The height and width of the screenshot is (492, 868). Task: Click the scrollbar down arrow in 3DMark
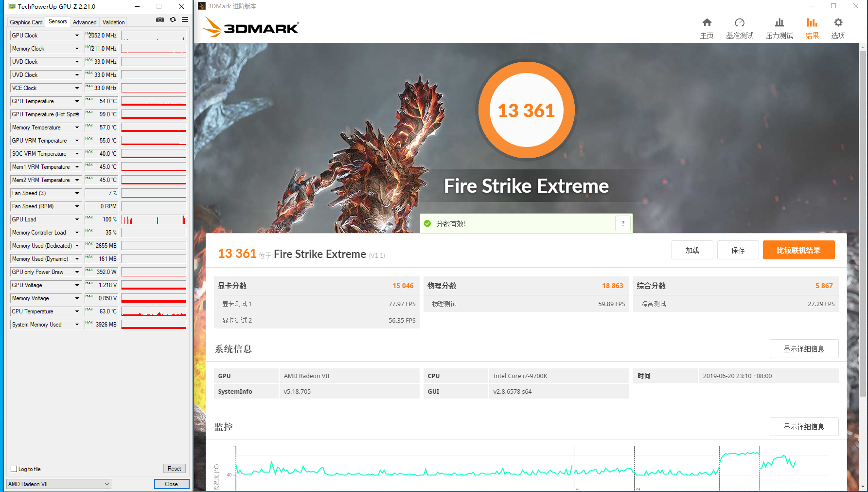[x=863, y=487]
